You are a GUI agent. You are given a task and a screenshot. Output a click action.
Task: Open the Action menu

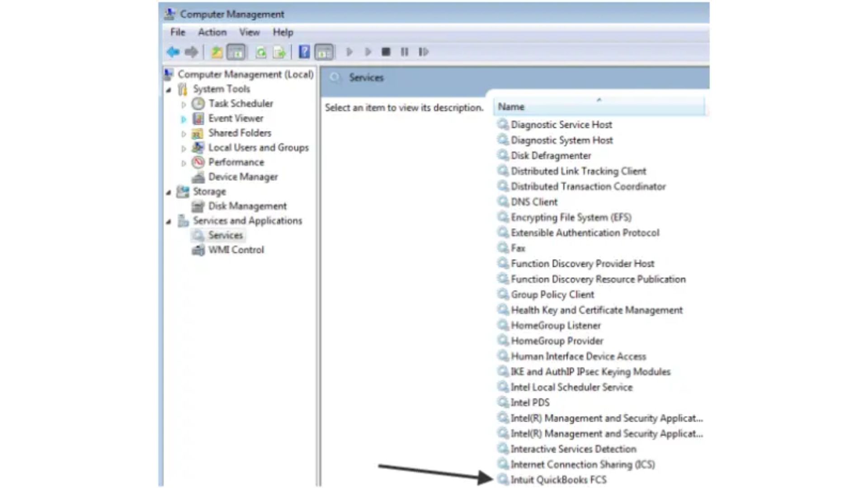[x=212, y=32]
